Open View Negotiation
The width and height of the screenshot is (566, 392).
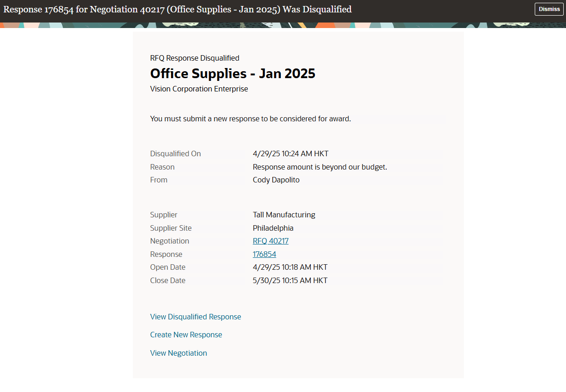[178, 352]
